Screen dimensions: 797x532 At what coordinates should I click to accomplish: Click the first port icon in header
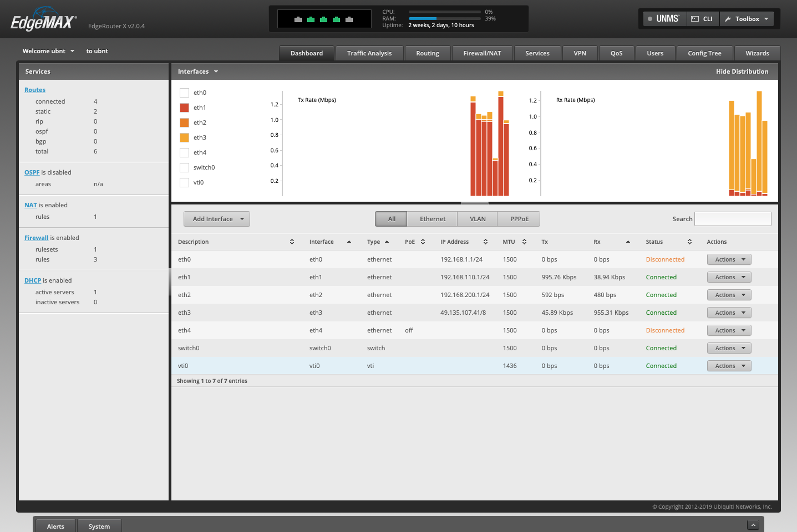(298, 19)
